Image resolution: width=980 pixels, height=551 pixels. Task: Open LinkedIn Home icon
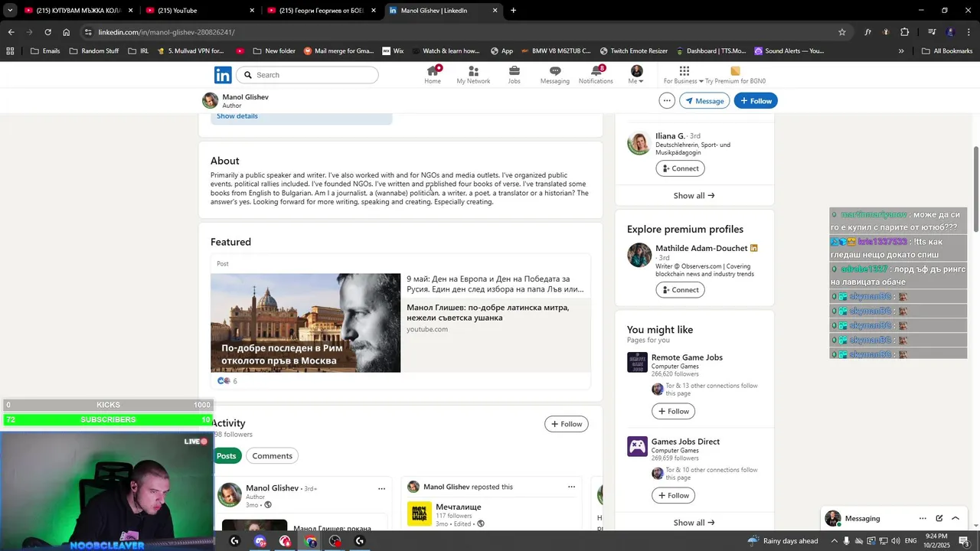coord(433,75)
